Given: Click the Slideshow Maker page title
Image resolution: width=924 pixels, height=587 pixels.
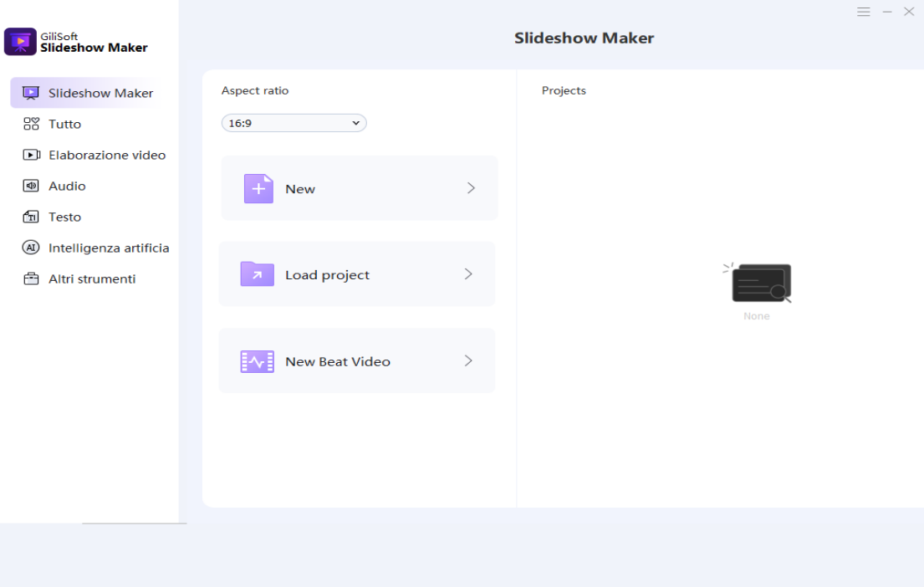Looking at the screenshot, I should point(584,38).
